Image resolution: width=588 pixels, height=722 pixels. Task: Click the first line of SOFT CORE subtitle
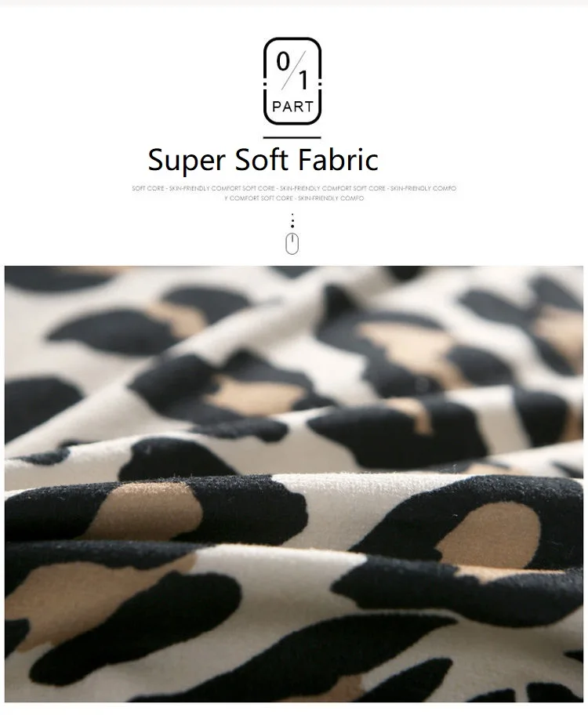tap(294, 188)
